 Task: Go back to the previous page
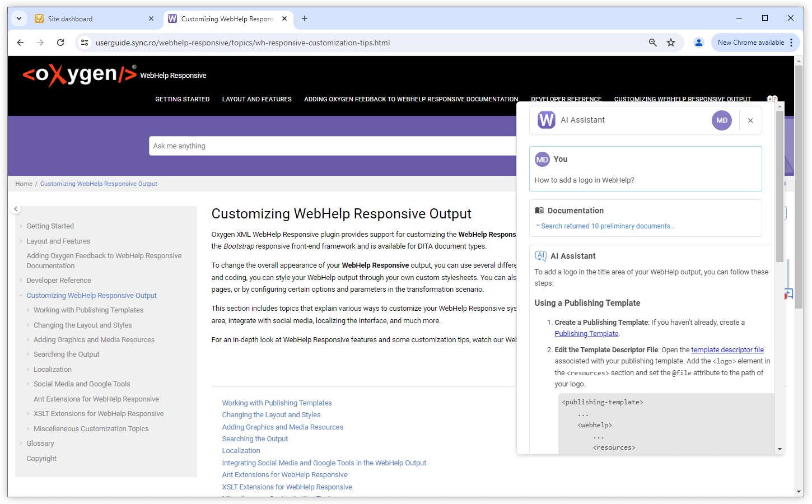[x=20, y=43]
